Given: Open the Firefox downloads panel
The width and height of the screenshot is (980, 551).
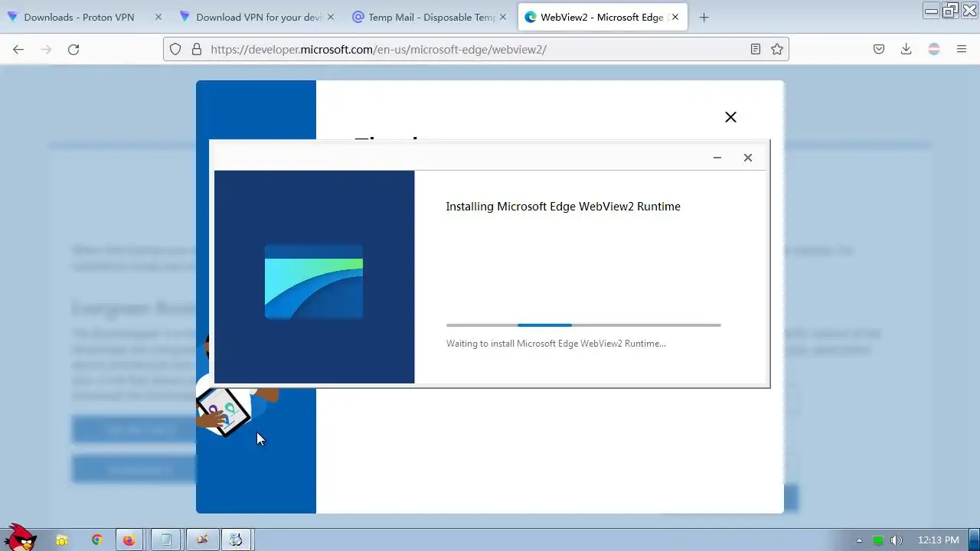Looking at the screenshot, I should click(906, 49).
